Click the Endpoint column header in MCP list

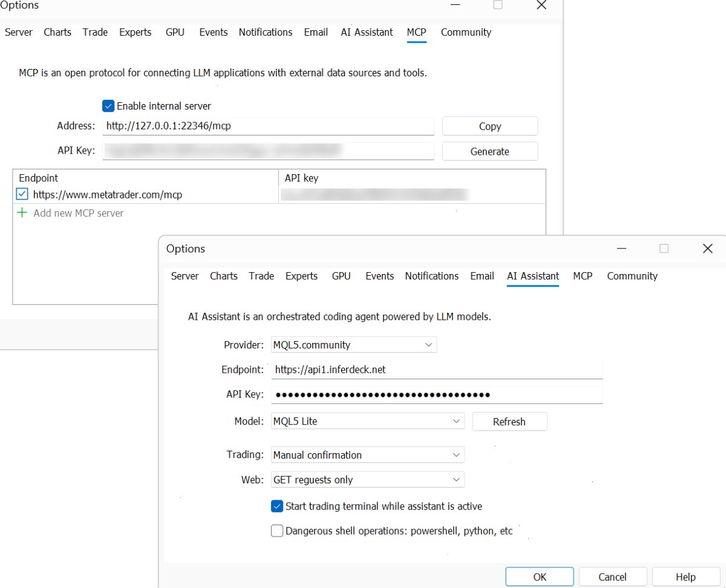tap(146, 178)
